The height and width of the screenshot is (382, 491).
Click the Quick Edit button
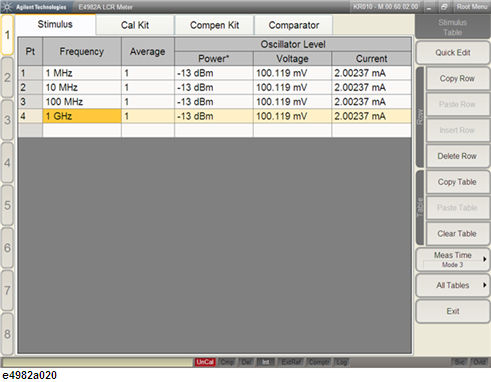point(453,53)
